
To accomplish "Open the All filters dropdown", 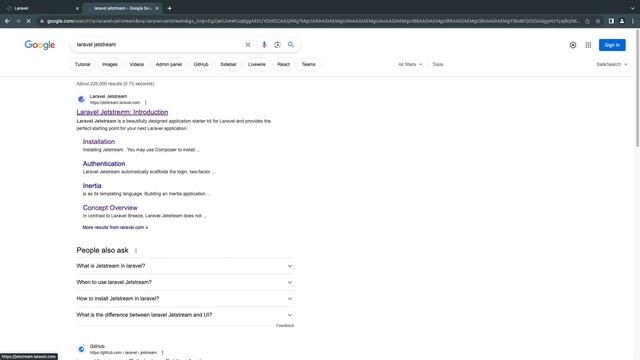I will coord(410,64).
